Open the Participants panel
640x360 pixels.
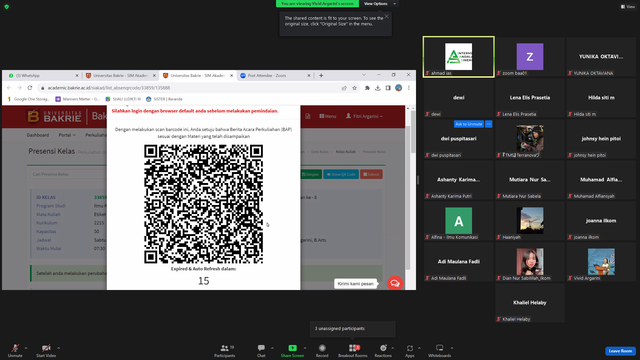[x=224, y=350]
